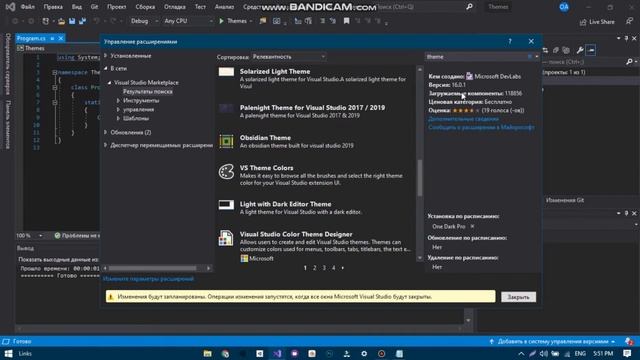Go to next results page arrow
The image size is (640, 360).
tap(342, 268)
